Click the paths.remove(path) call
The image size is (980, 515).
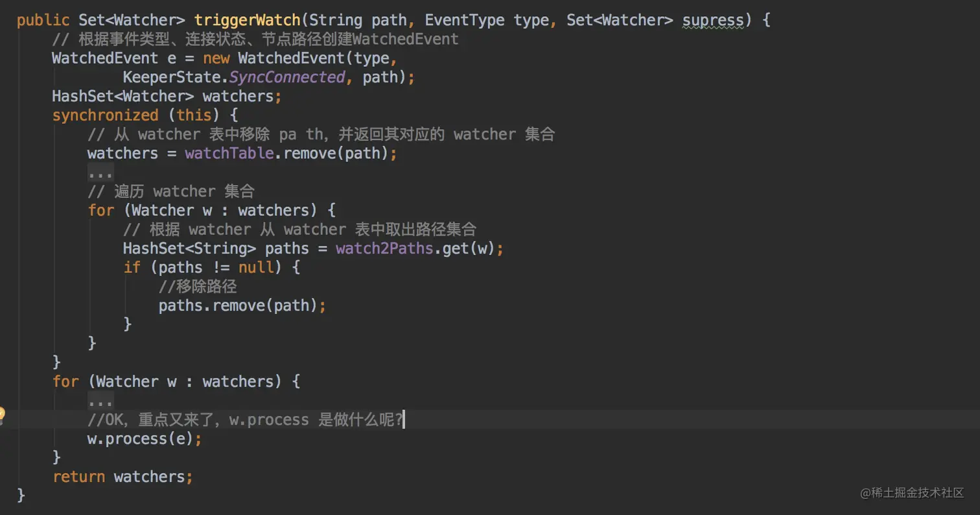[237, 305]
